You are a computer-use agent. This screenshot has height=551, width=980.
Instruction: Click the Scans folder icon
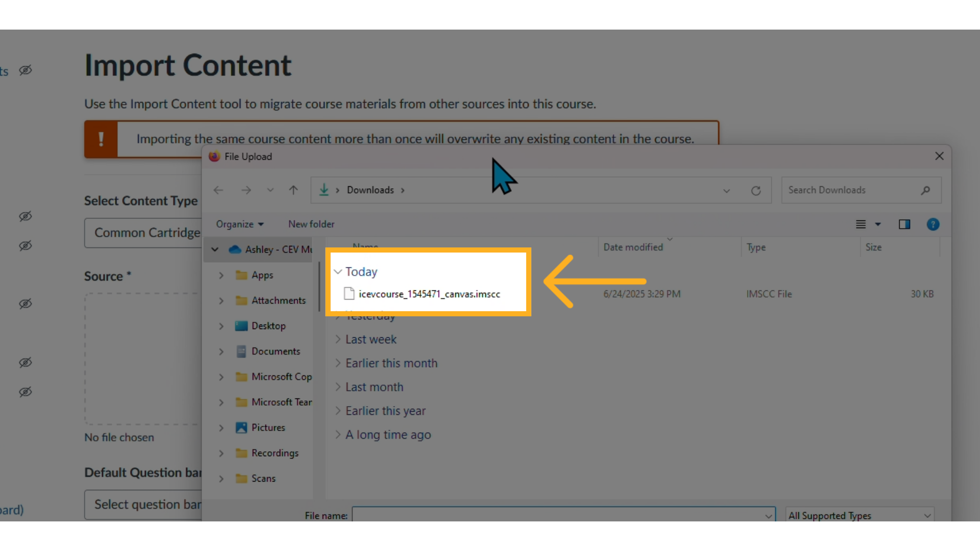241,479
